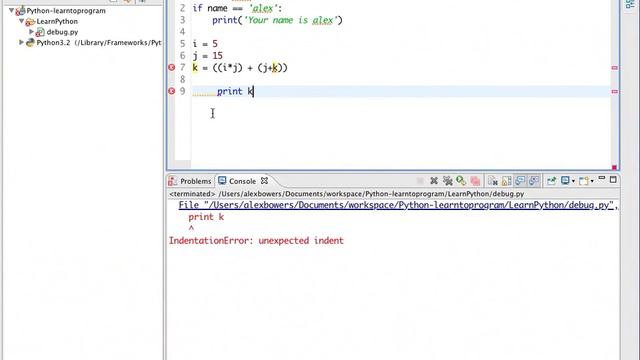640x360 pixels.
Task: Toggle Show Console When Standard Out Changes
Action: tap(520, 180)
